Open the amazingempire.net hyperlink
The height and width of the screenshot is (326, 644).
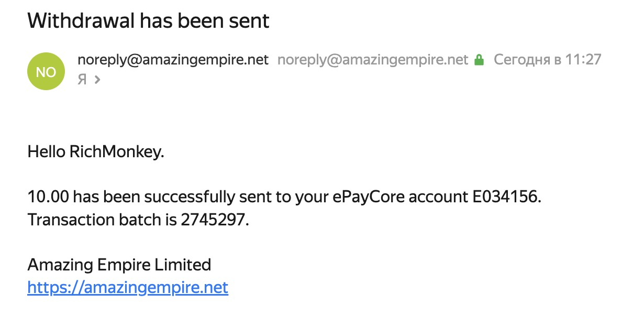[x=128, y=288]
